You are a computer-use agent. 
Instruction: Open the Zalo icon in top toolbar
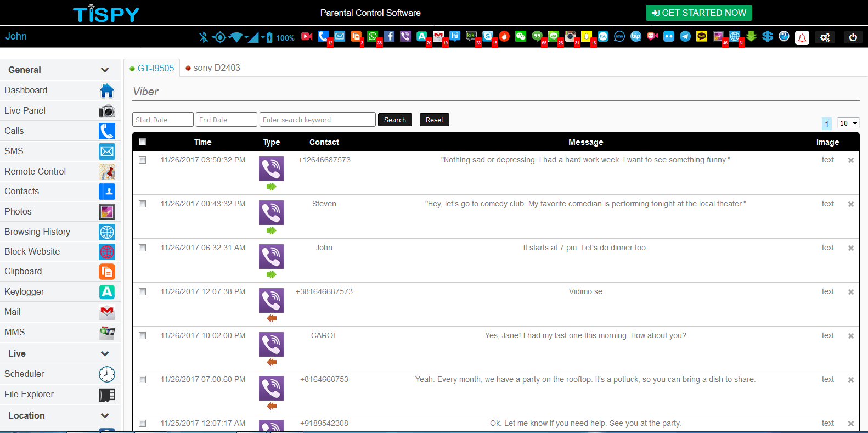coord(603,36)
